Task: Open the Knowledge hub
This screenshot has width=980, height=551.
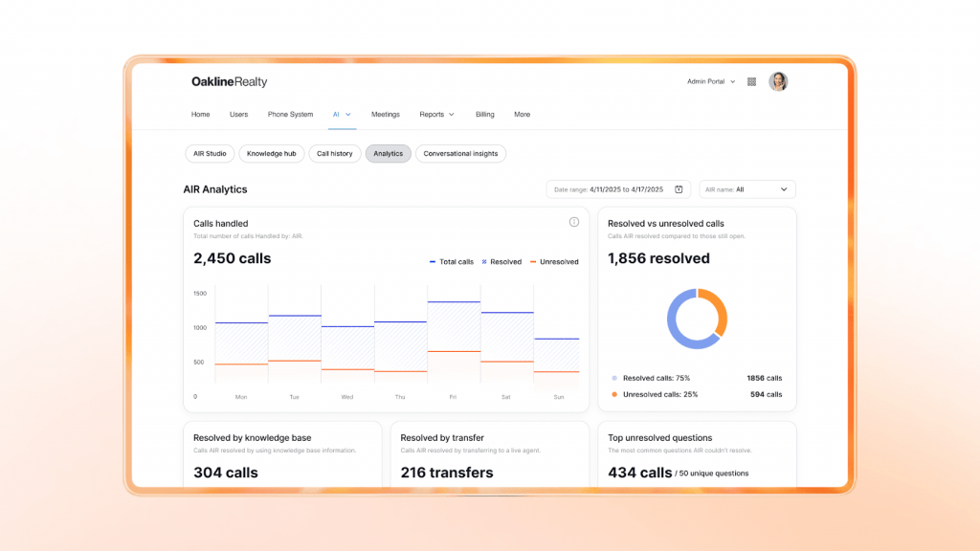Action: click(271, 153)
